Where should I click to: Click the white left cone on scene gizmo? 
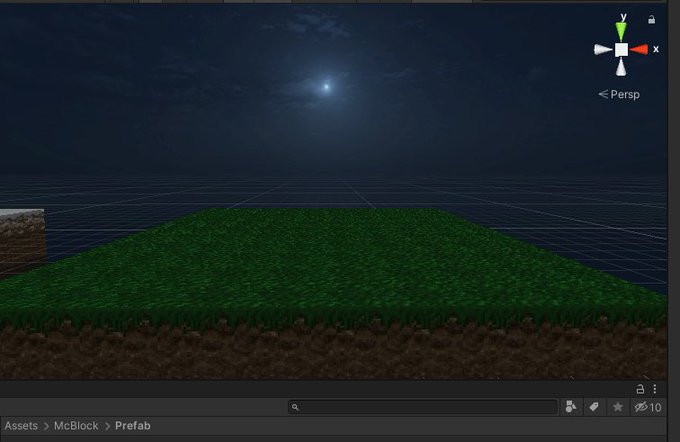point(603,50)
